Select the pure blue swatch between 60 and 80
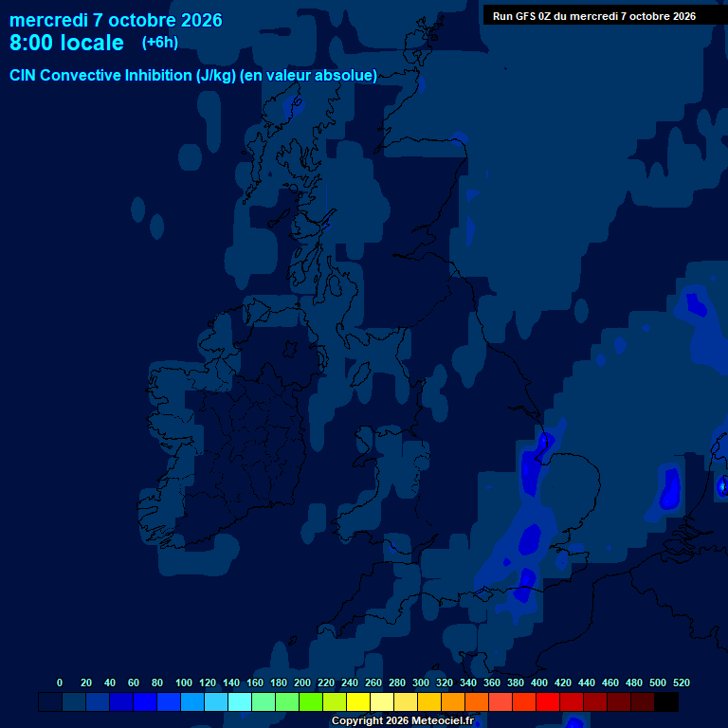 click(x=145, y=701)
